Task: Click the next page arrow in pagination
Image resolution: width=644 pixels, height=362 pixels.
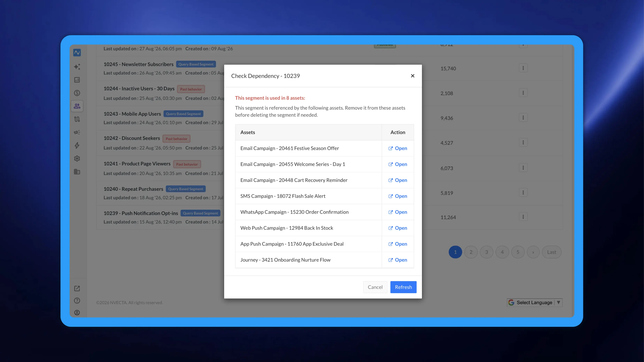Action: [x=533, y=252]
